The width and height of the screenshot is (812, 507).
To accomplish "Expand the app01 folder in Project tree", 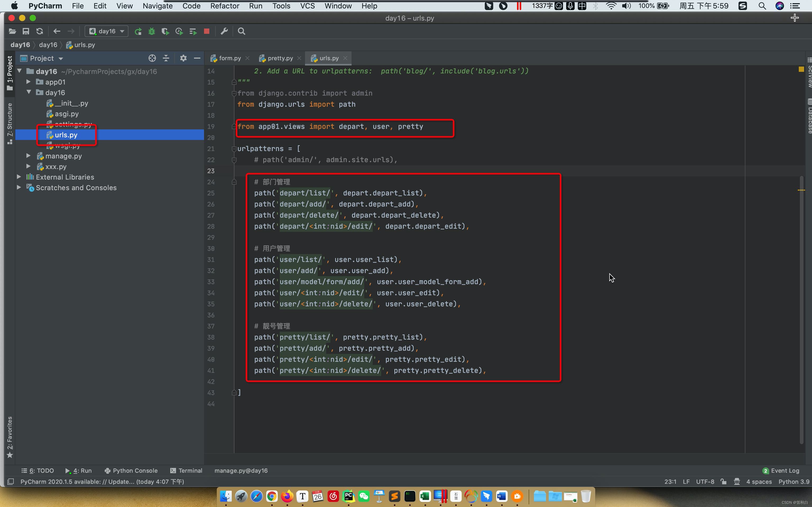I will 29,82.
